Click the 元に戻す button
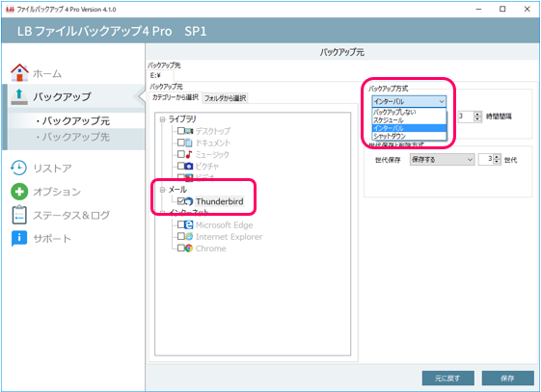This screenshot has height=392, width=541. [447, 379]
